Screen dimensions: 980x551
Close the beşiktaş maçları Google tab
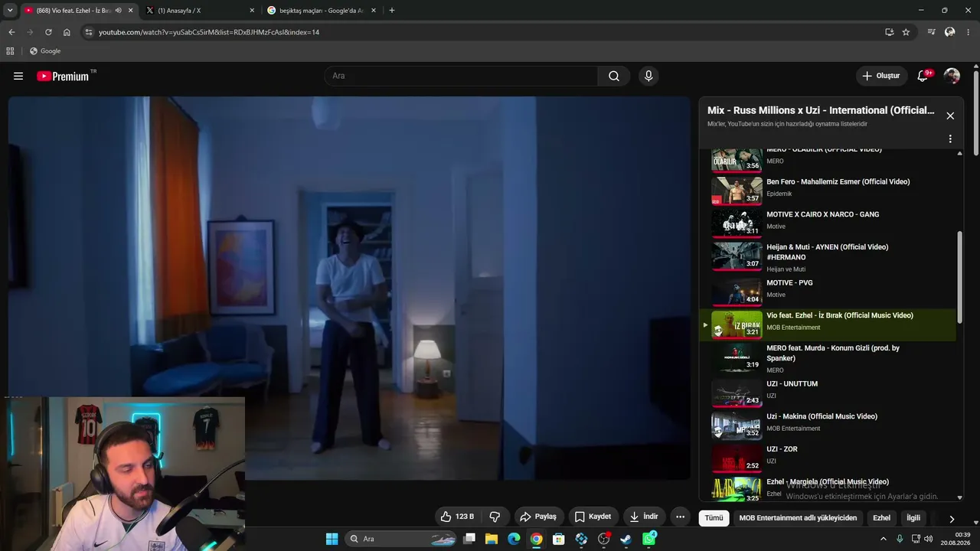[374, 11]
